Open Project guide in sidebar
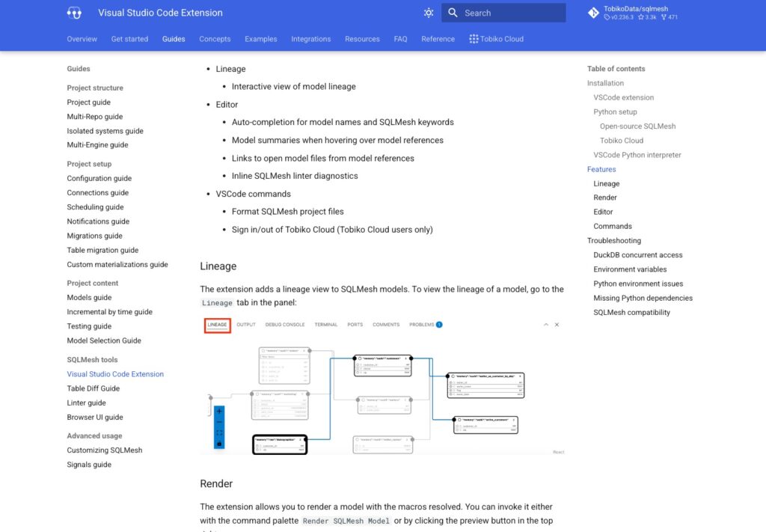 click(88, 102)
